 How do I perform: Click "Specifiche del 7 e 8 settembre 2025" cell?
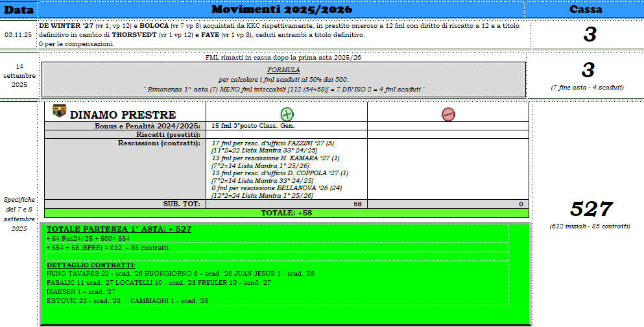click(x=19, y=214)
